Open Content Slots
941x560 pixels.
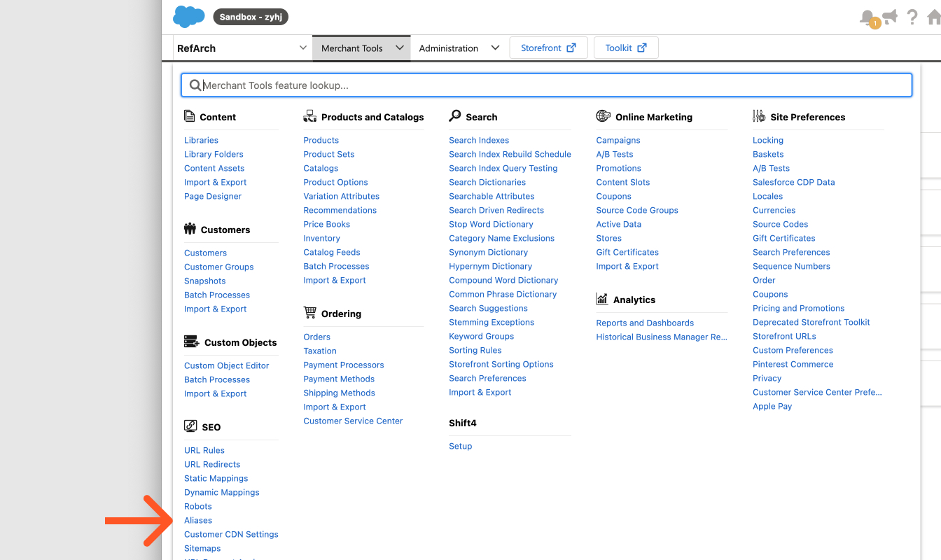(x=623, y=182)
